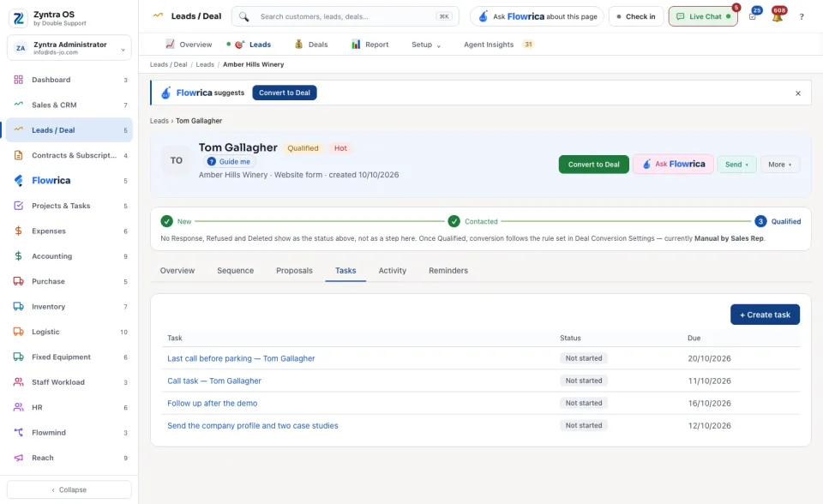Click the HR people icon
The width and height of the screenshot is (823, 504).
click(18, 407)
